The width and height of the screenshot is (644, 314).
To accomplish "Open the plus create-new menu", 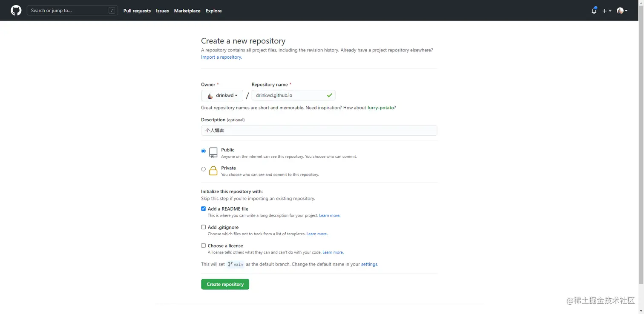I will pos(607,11).
